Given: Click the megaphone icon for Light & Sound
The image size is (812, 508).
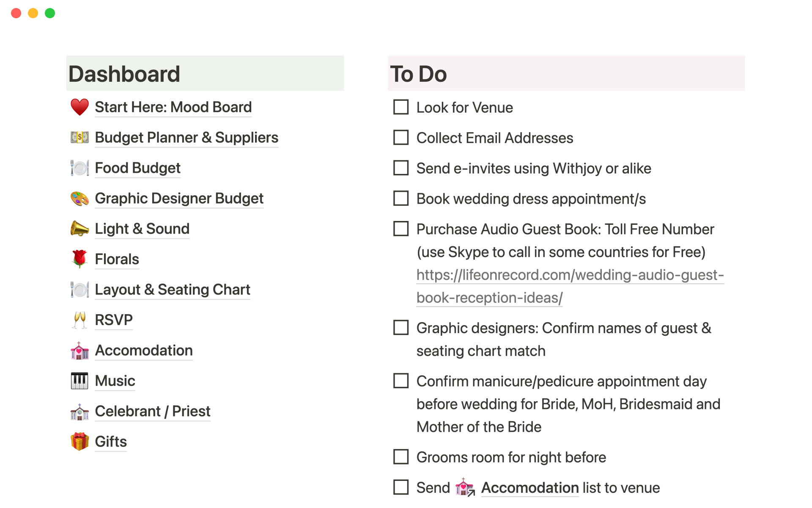Looking at the screenshot, I should coord(80,229).
